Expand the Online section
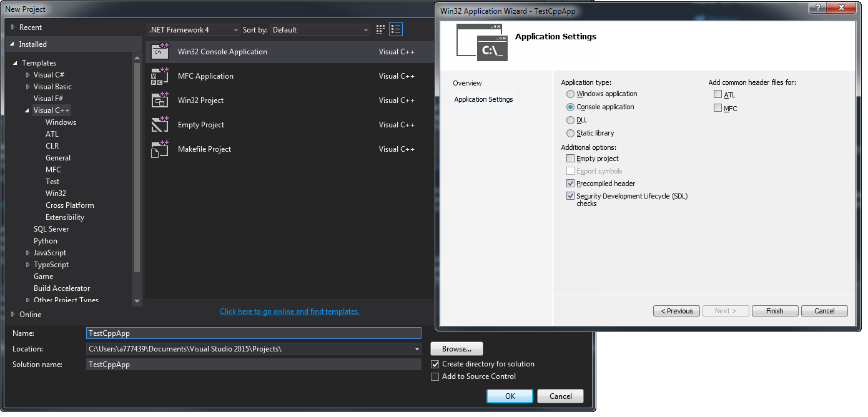The image size is (868, 417). (13, 315)
